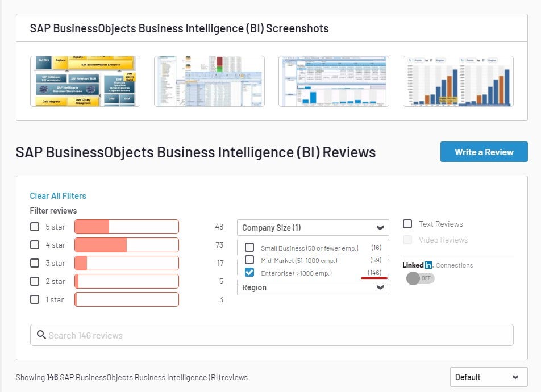Click the 48 count for 5 star
541x392 pixels.
219,227
